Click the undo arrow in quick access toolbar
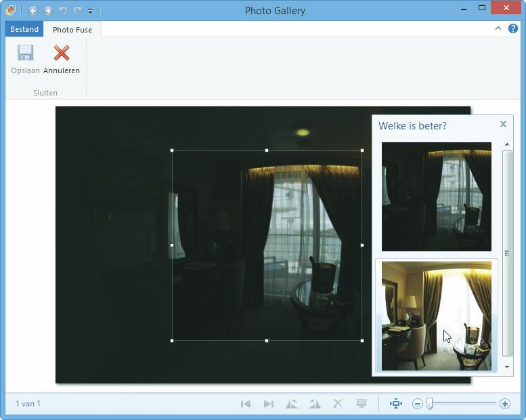The width and height of the screenshot is (526, 420). click(63, 11)
